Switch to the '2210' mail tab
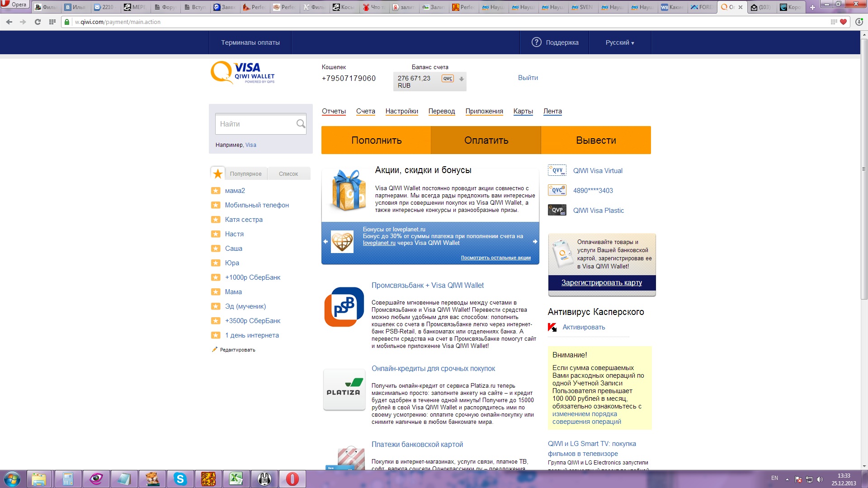Image resolution: width=868 pixels, height=488 pixels. click(x=104, y=7)
